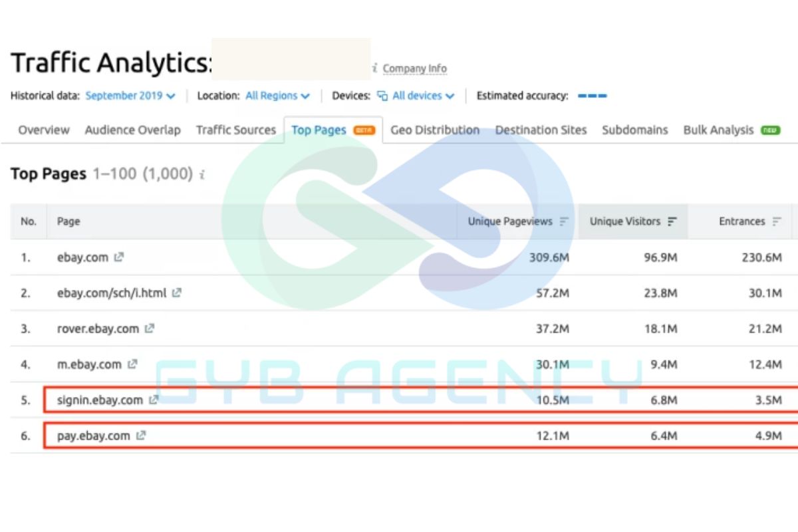
Task: Click the ebay.com page link
Action: (x=82, y=257)
